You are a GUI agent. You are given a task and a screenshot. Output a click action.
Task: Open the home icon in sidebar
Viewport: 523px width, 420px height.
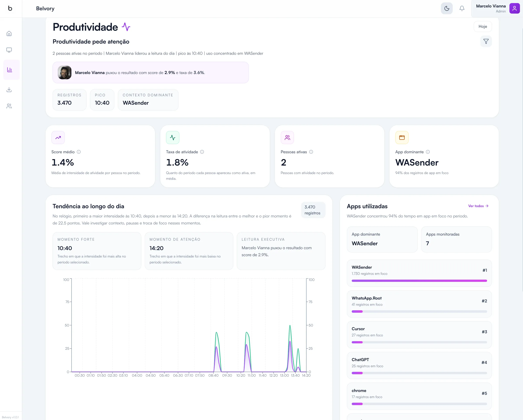click(x=9, y=34)
